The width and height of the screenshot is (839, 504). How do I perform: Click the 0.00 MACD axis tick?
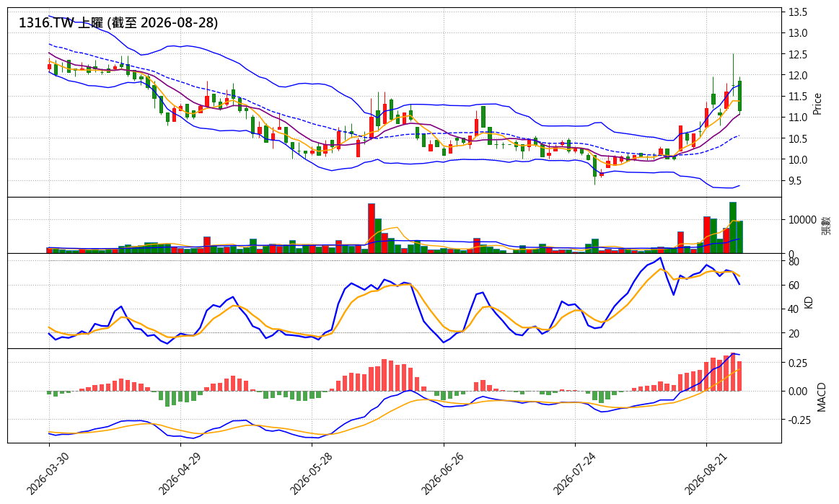click(798, 392)
